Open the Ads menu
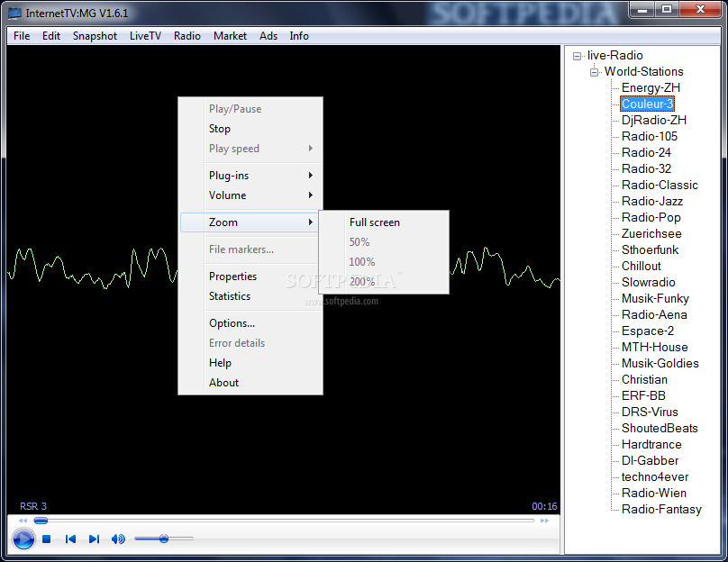 (x=268, y=36)
